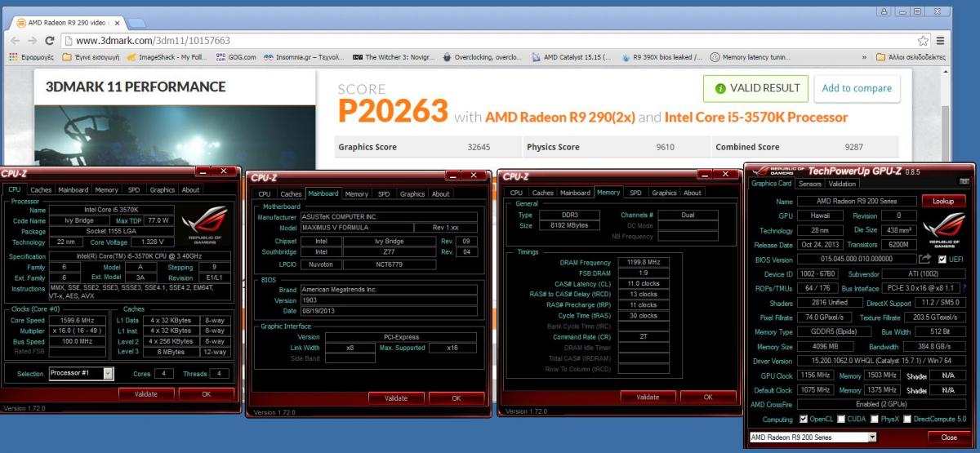
Task: Open The Witcher 3 bookmark
Action: (394, 57)
